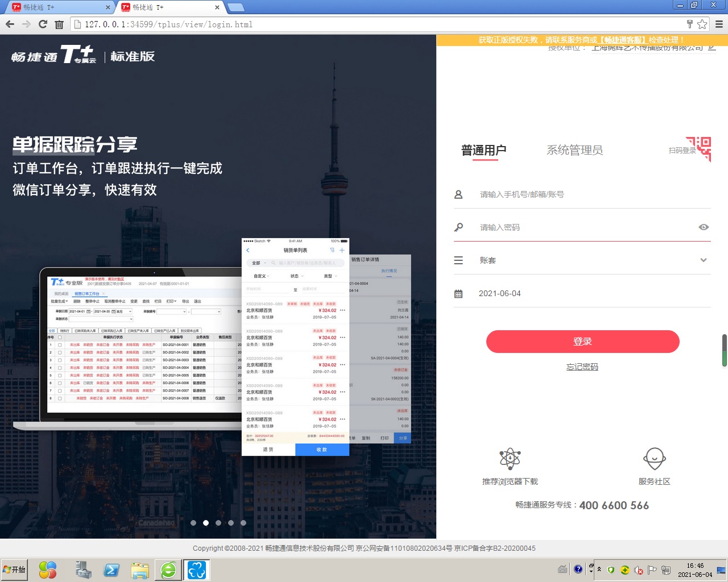Open the green browser icon in taskbar
The image size is (728, 582).
click(x=168, y=570)
